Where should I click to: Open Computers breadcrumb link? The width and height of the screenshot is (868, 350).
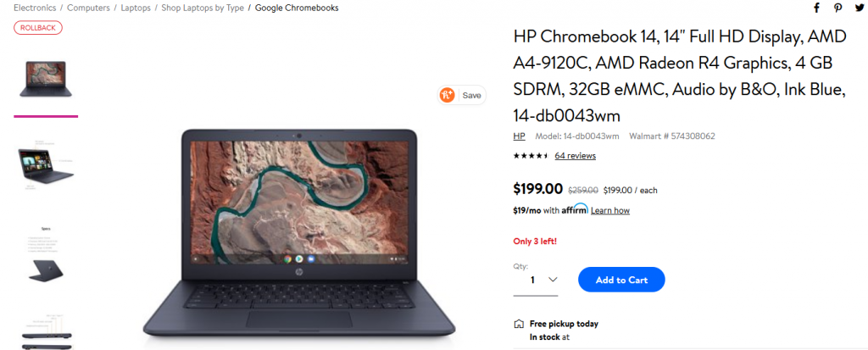88,8
